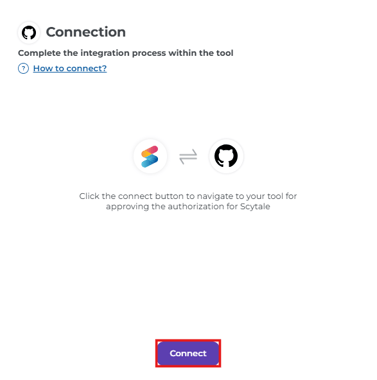Follow the underlined How to connect? hyperlink
The image size is (377, 380).
click(70, 68)
